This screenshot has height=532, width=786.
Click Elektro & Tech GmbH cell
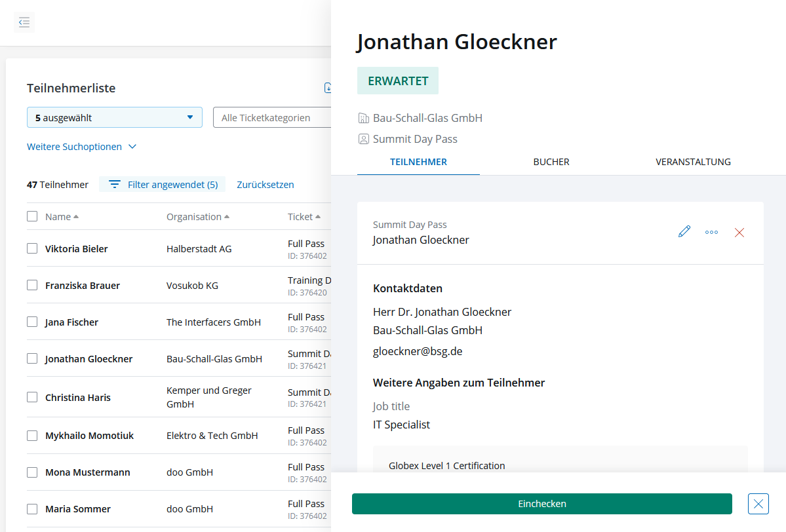pyautogui.click(x=212, y=436)
